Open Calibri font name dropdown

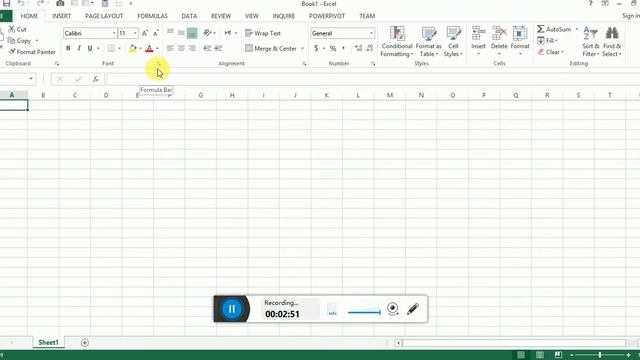coord(114,33)
